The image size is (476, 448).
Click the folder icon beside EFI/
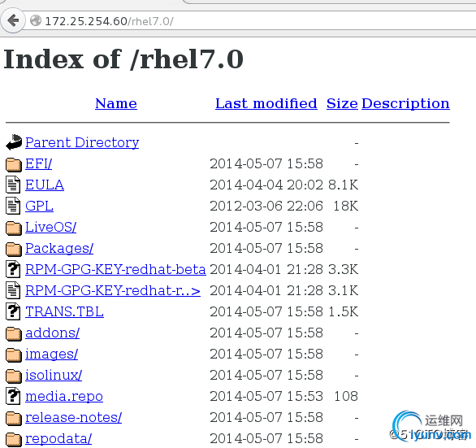pyautogui.click(x=14, y=164)
